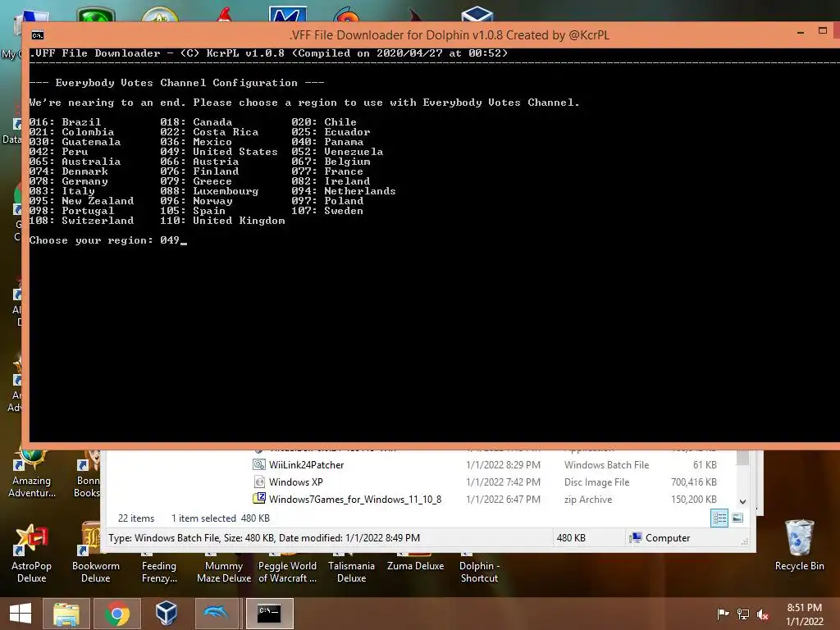Image resolution: width=840 pixels, height=630 pixels.
Task: Switch Explorer to details view
Action: click(719, 518)
